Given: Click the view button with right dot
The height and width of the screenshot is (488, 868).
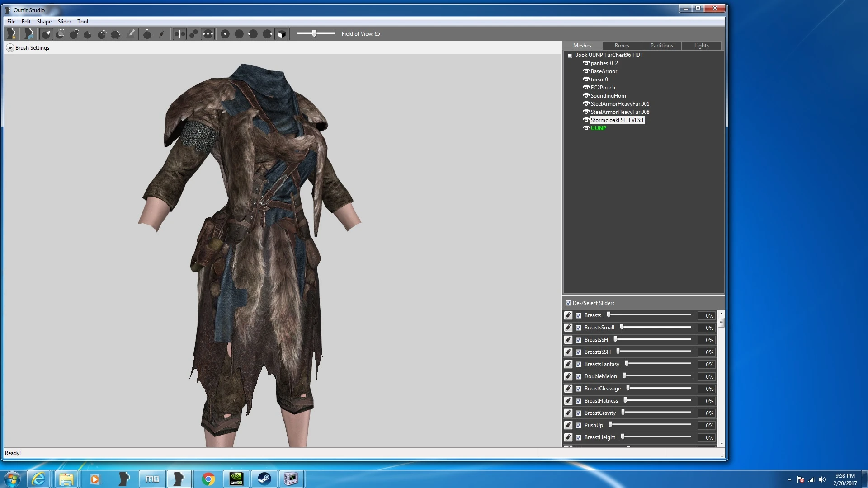Looking at the screenshot, I should [x=267, y=34].
